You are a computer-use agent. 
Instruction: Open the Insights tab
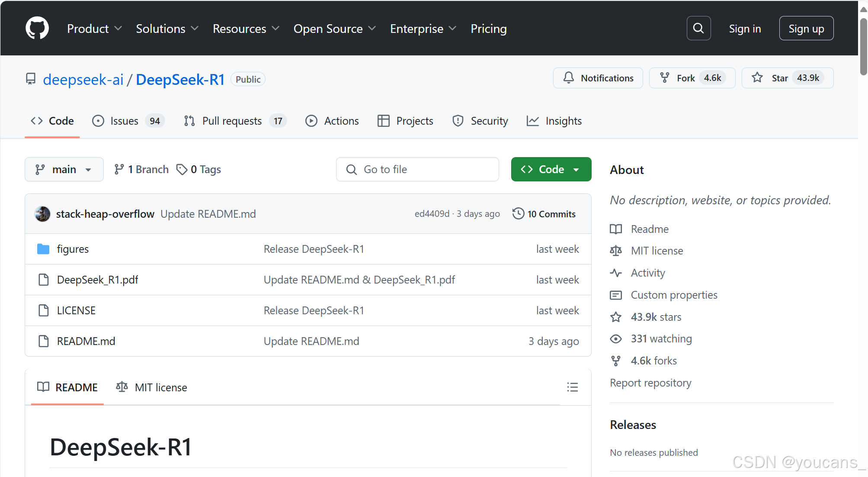coord(554,121)
